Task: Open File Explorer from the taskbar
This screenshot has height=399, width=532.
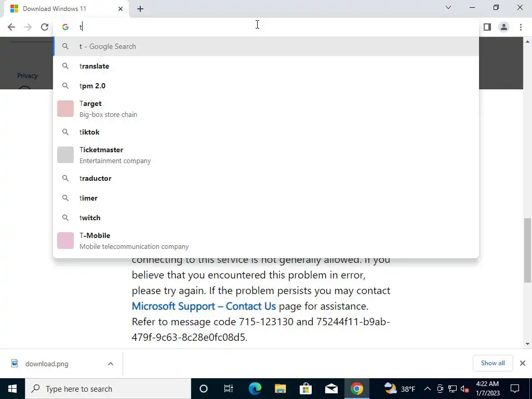Action: coord(280,389)
